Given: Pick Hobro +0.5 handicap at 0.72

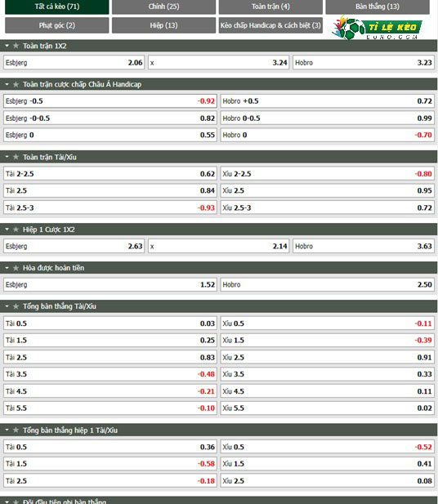Looking at the screenshot, I should click(328, 101).
